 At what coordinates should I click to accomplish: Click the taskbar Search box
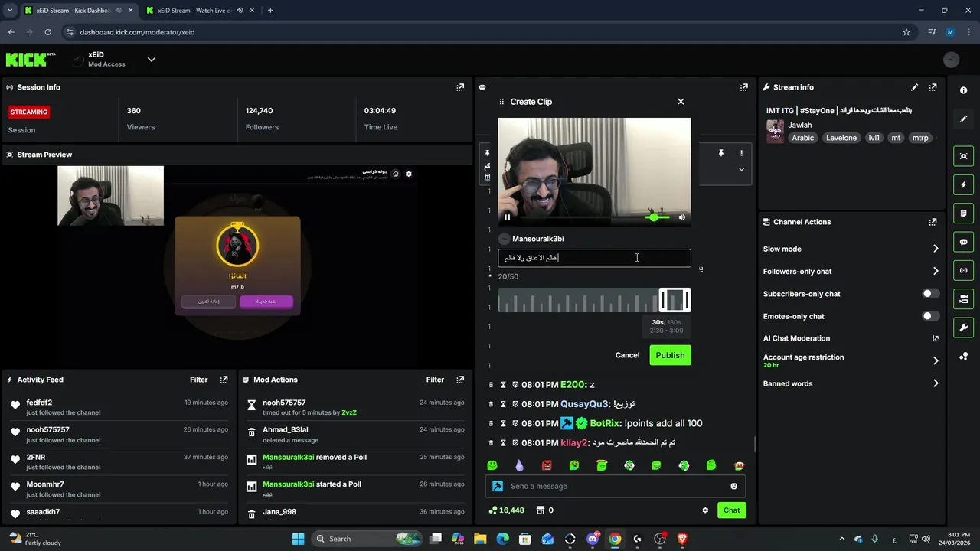click(367, 539)
